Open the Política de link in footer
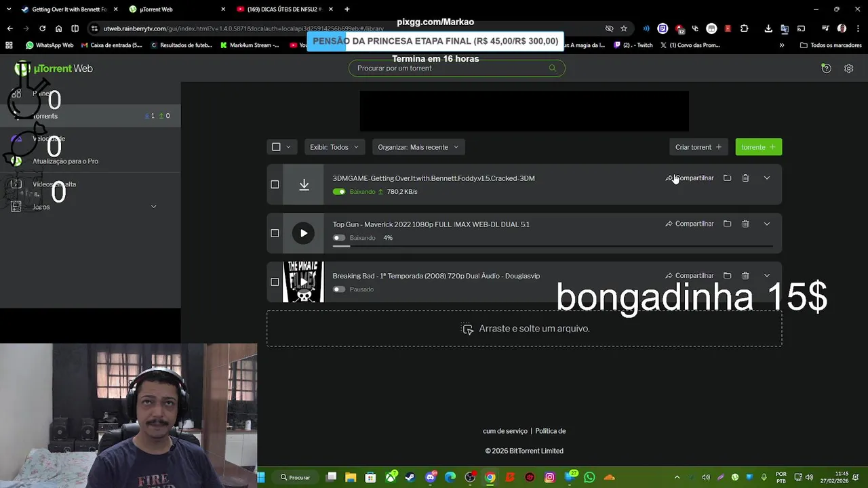This screenshot has width=868, height=488. click(x=550, y=431)
